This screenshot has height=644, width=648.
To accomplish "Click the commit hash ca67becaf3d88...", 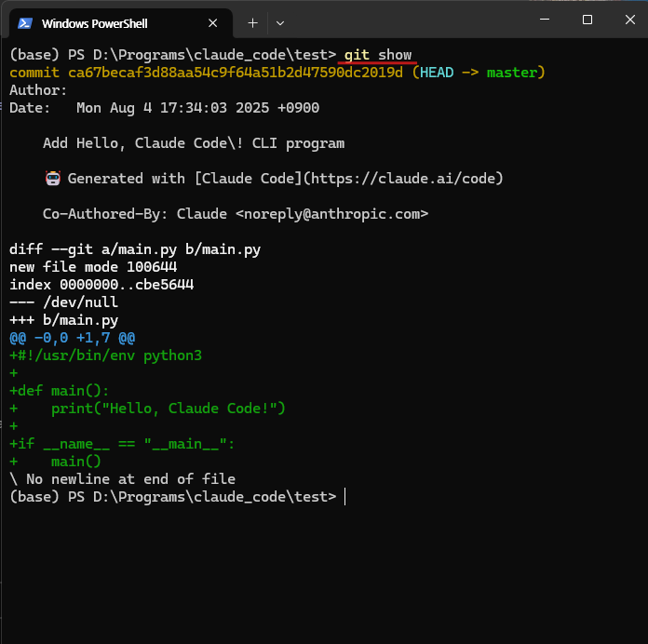I will (236, 73).
